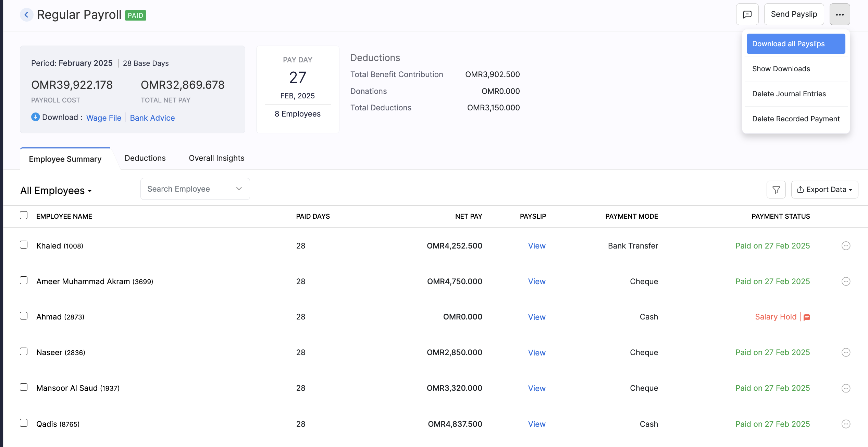Switch to the Overall Insights tab

216,158
